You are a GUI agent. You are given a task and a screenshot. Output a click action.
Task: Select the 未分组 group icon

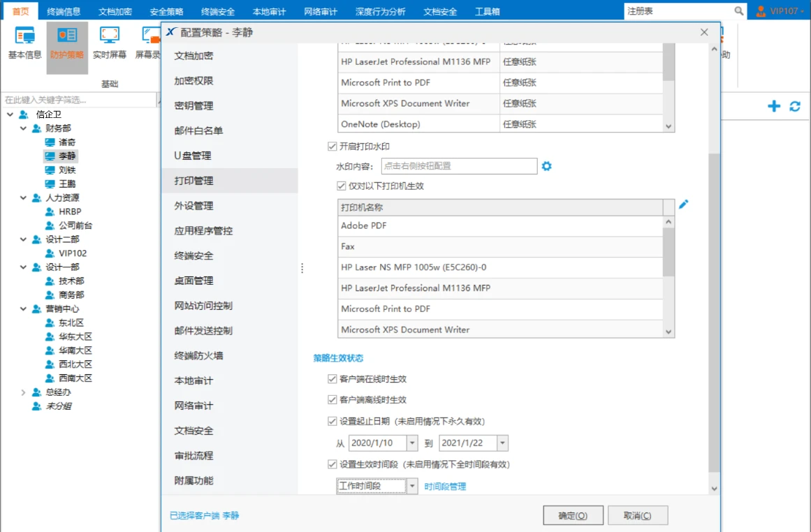(37, 406)
